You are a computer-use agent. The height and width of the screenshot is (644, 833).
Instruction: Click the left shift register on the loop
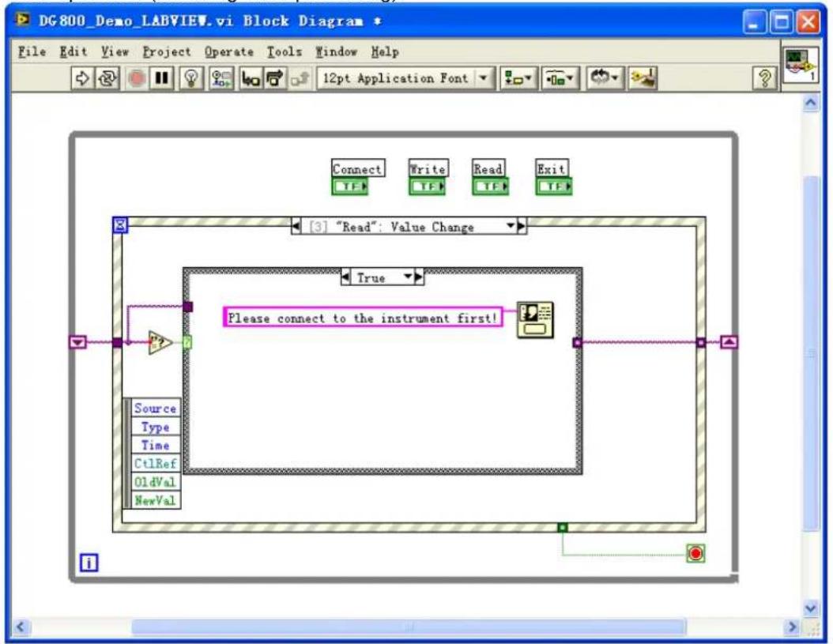[x=78, y=342]
